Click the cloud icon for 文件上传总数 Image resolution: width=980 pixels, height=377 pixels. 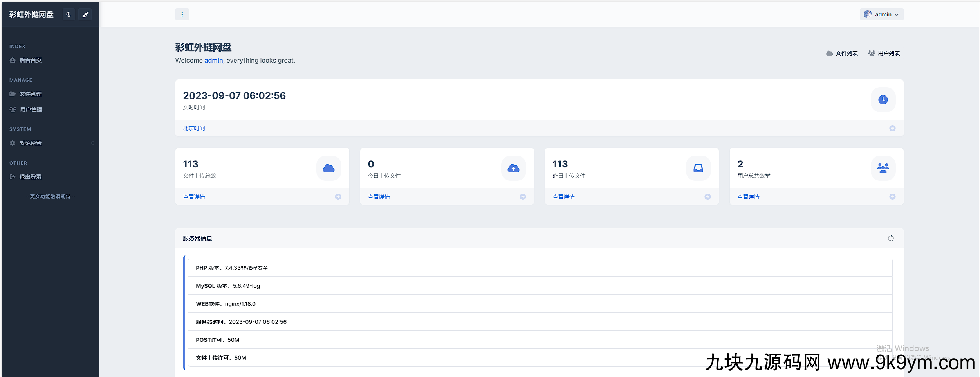(x=328, y=168)
